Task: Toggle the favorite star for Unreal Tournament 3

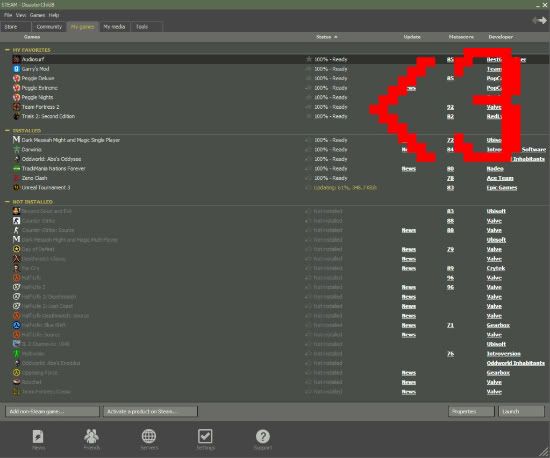Action: click(x=308, y=187)
